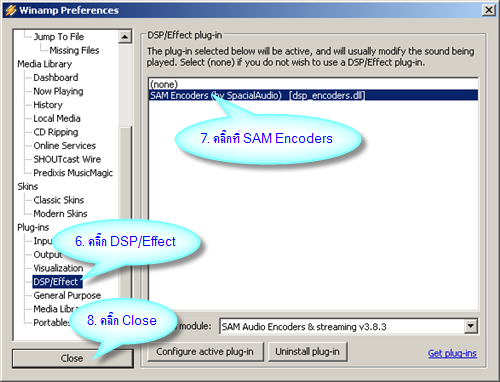Choose (none) in DSP plug-in list
Viewport: 500px width, 382px height.
313,84
